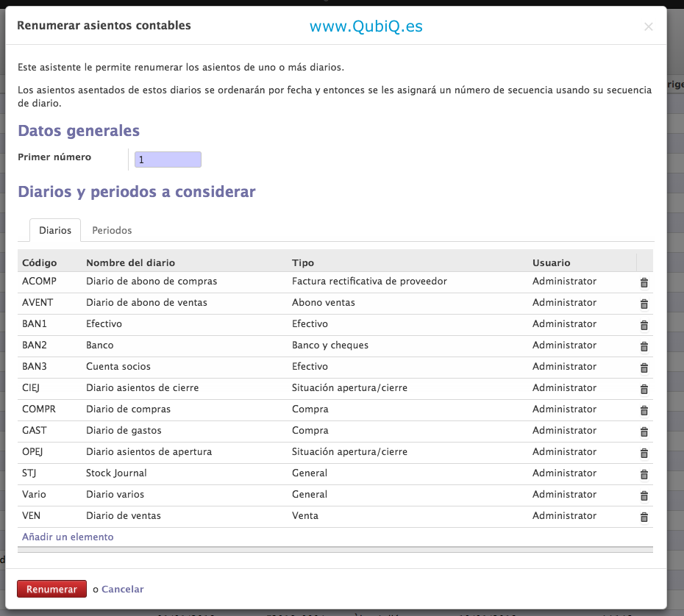Delete the ACOMP journal row
Screen dimensions: 684x616
click(644, 282)
